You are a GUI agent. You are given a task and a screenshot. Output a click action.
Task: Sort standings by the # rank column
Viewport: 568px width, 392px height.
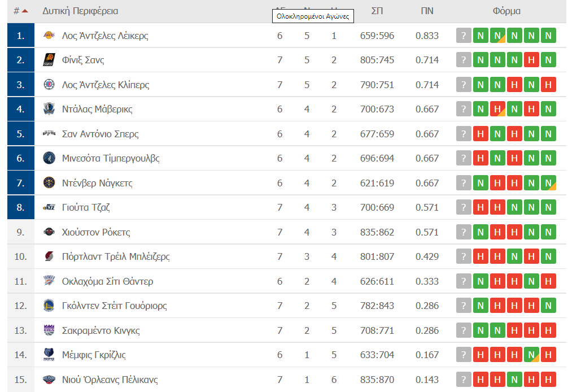(20, 11)
